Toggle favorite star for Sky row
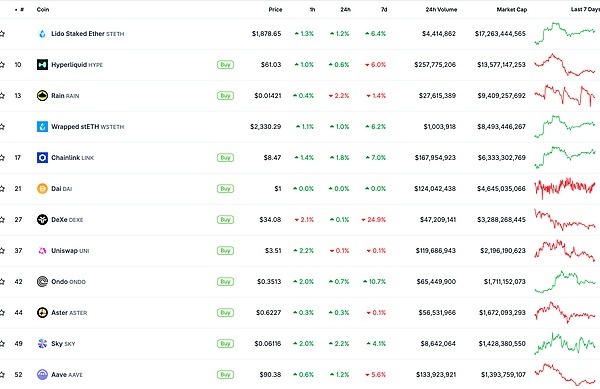Screen dimensions: 600x389 [2, 343]
